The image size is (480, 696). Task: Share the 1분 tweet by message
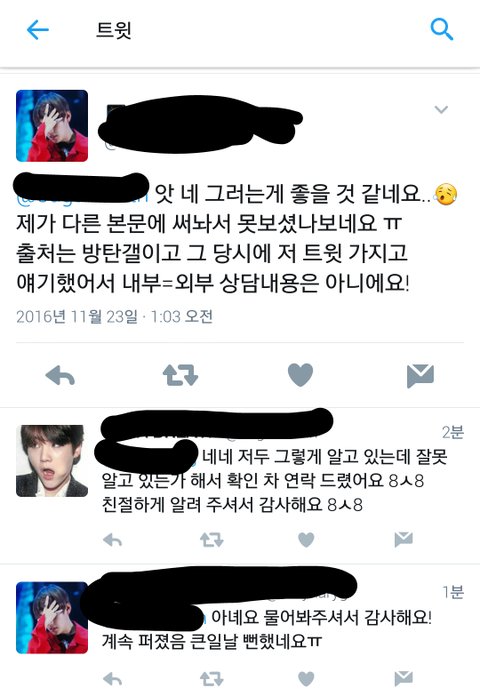[404, 678]
